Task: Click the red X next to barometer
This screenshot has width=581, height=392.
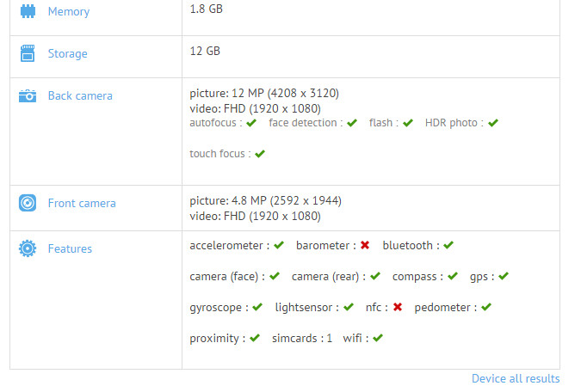Action: coord(365,246)
